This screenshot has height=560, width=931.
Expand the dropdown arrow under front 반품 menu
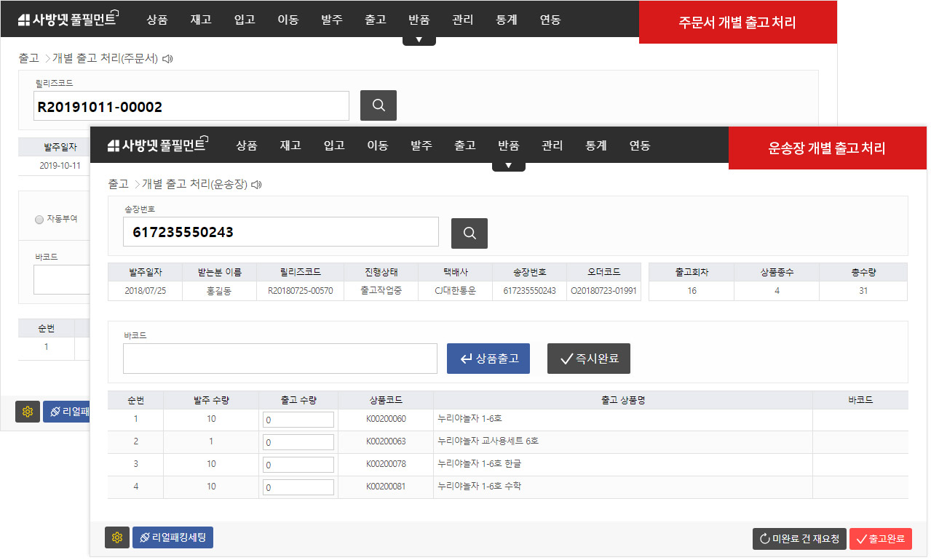pos(508,166)
